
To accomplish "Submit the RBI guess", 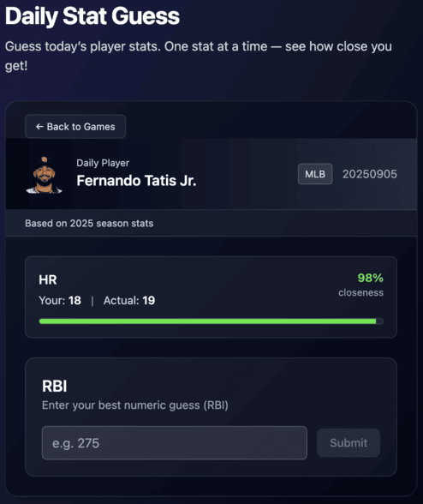I will [x=349, y=443].
